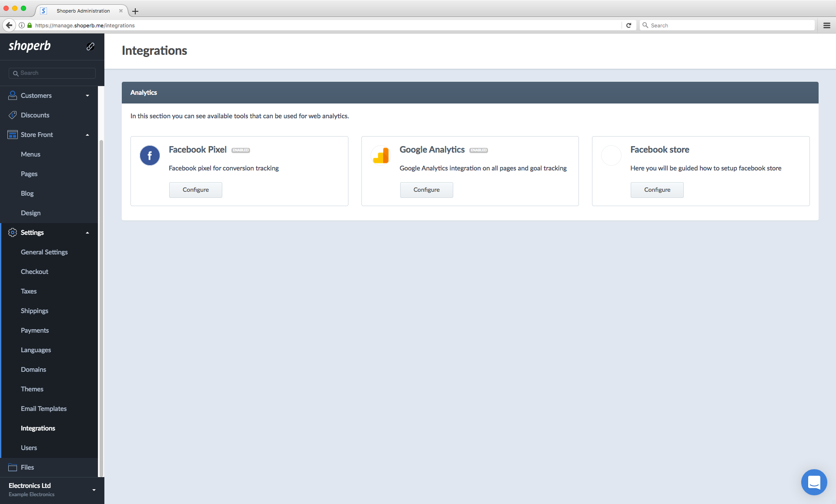Screen dimensions: 836x504
Task: Open Files in the sidebar
Action: (x=27, y=467)
